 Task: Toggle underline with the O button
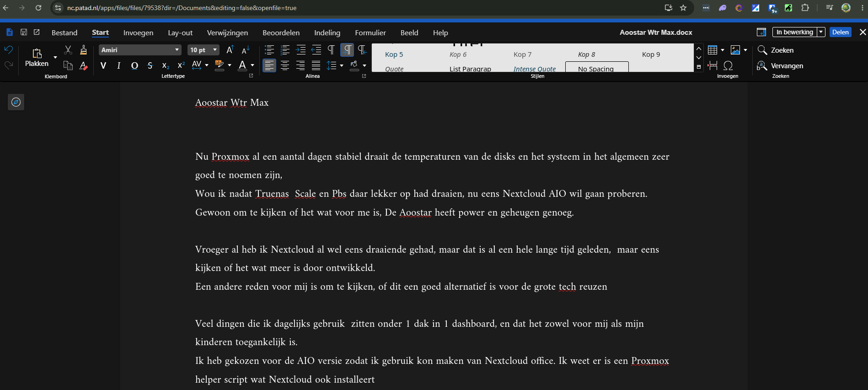(134, 65)
